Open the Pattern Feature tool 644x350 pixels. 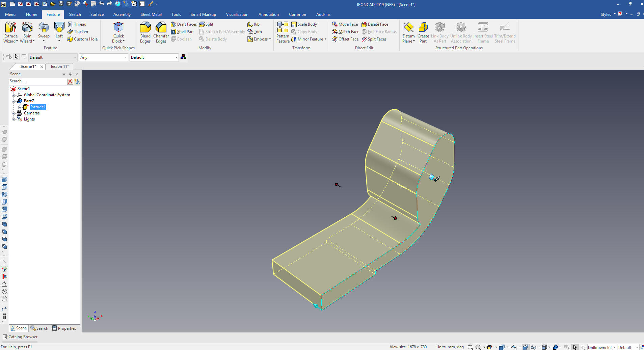pyautogui.click(x=283, y=32)
